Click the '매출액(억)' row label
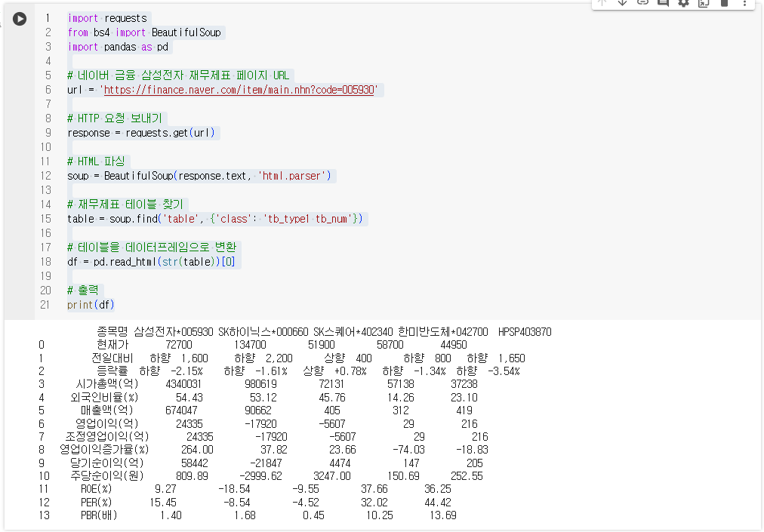 tap(106, 411)
